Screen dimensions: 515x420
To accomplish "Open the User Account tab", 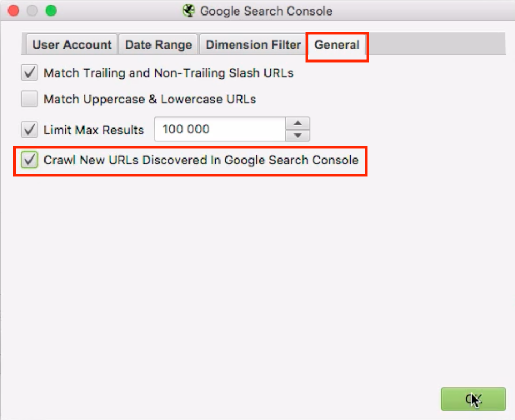I will (72, 44).
